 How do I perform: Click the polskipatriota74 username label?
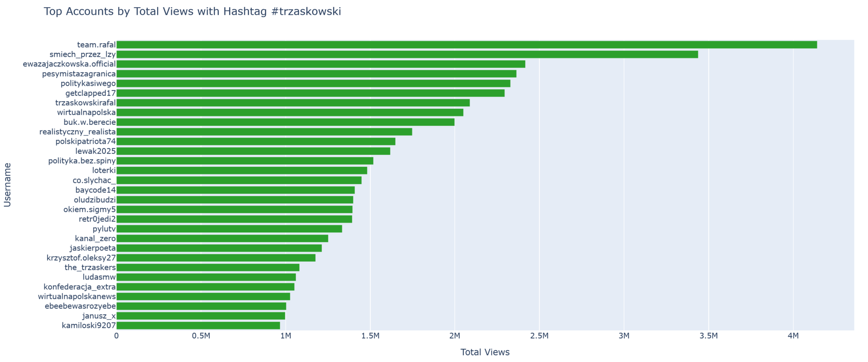[x=86, y=141]
